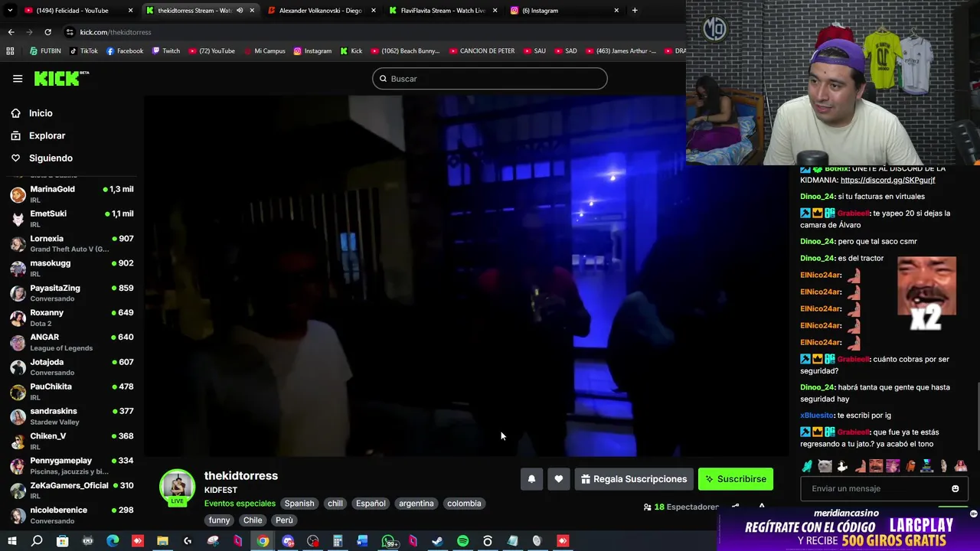This screenshot has width=980, height=551.
Task: Switch to FlaviFlavita Stream tab
Action: 443,11
